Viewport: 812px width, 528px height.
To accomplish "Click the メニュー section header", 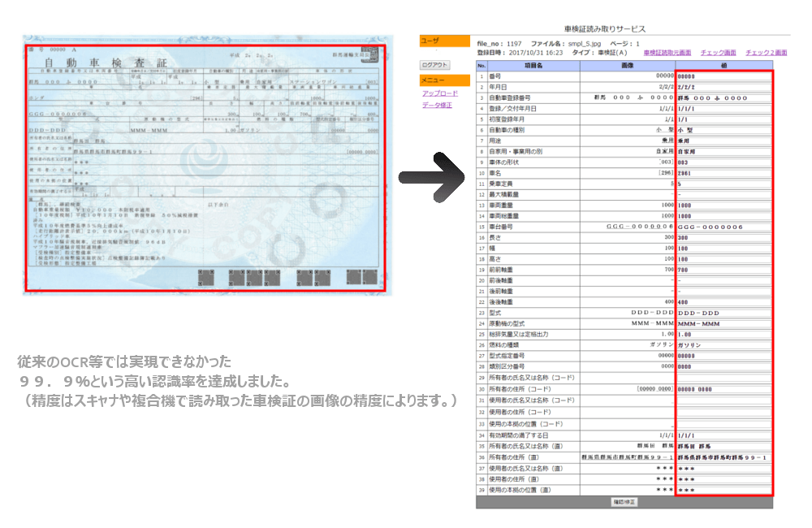I will click(444, 80).
